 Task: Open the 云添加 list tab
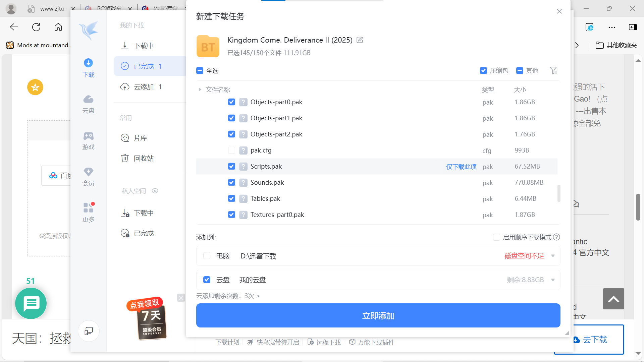click(144, 87)
